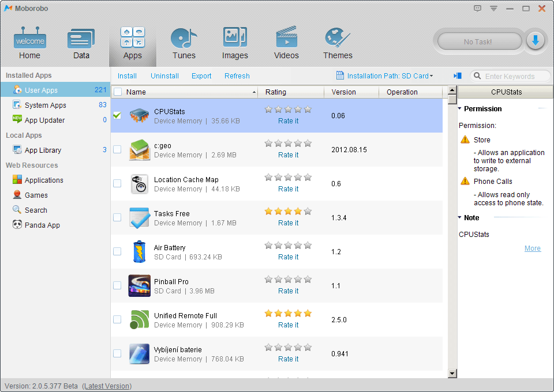
Task: Click Rate it for Pinball Pro
Action: click(288, 291)
